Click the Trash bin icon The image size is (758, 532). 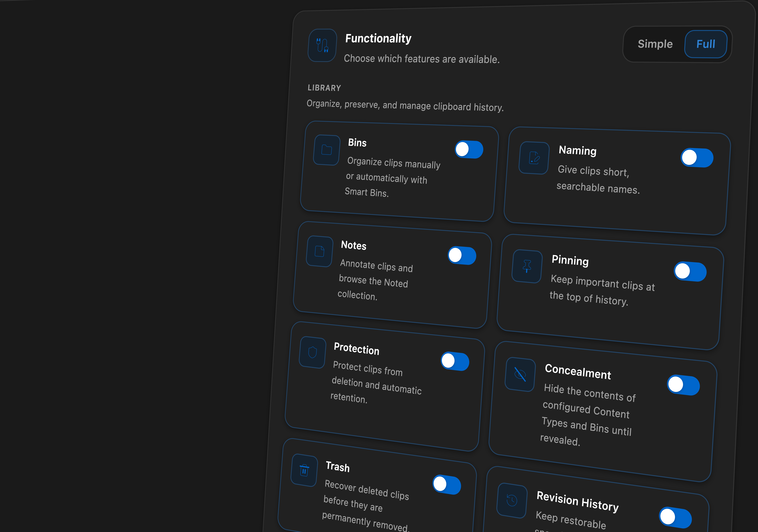pos(304,470)
